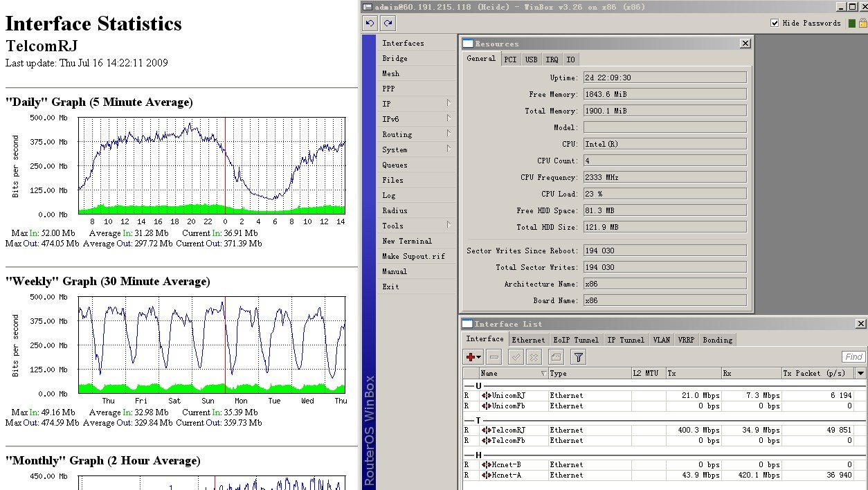The height and width of the screenshot is (490, 868).
Task: Switch to the PCI tab in Resources
Action: point(510,60)
